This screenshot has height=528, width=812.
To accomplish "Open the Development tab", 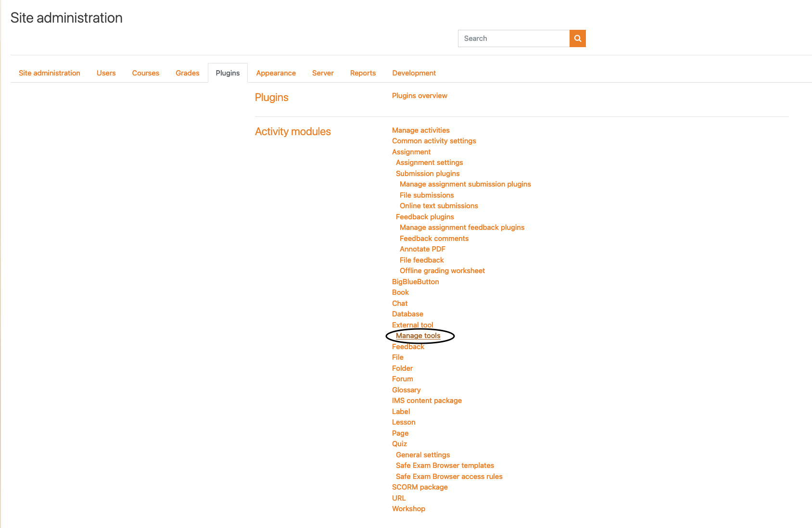I will pos(414,73).
